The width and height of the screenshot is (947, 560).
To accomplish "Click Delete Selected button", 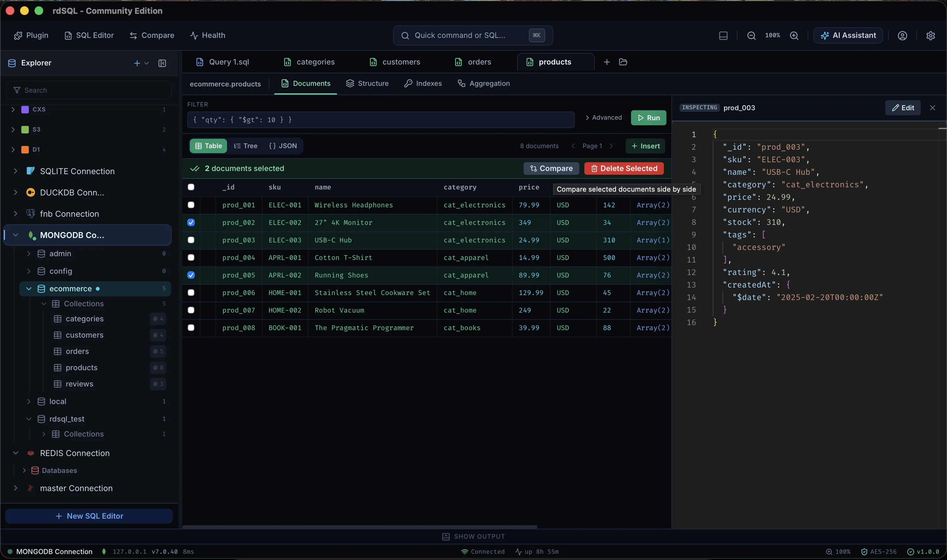I will pos(624,168).
